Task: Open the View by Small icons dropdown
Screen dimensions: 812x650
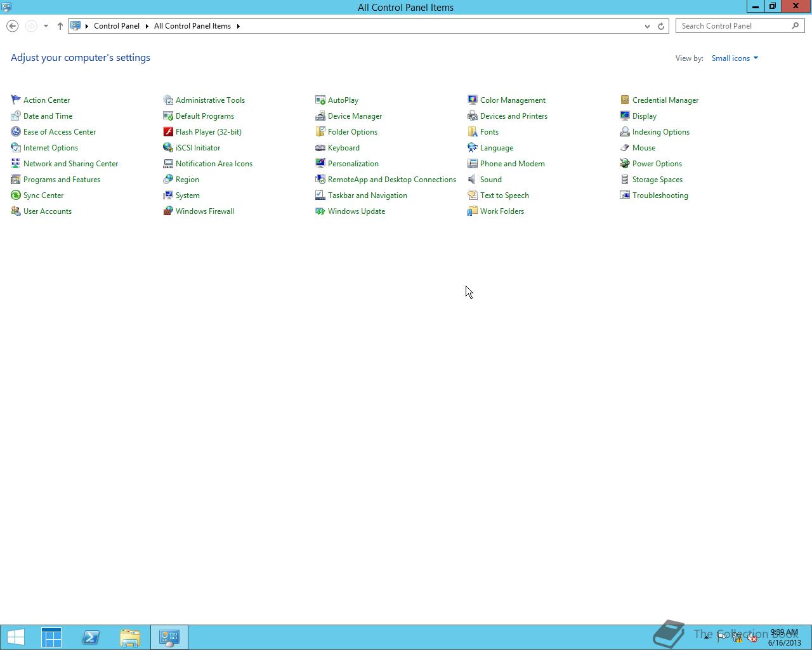Action: pyautogui.click(x=735, y=58)
